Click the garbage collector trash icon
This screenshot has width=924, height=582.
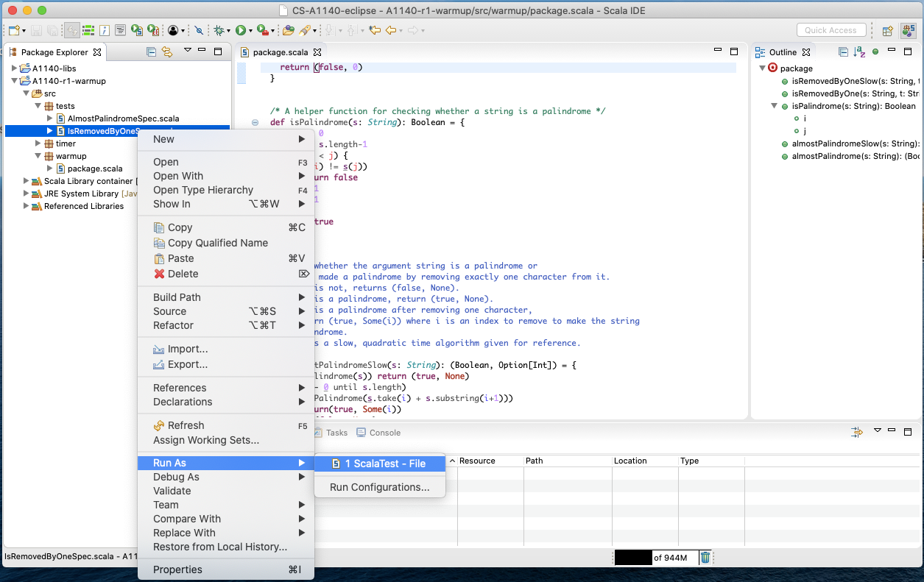coord(705,558)
